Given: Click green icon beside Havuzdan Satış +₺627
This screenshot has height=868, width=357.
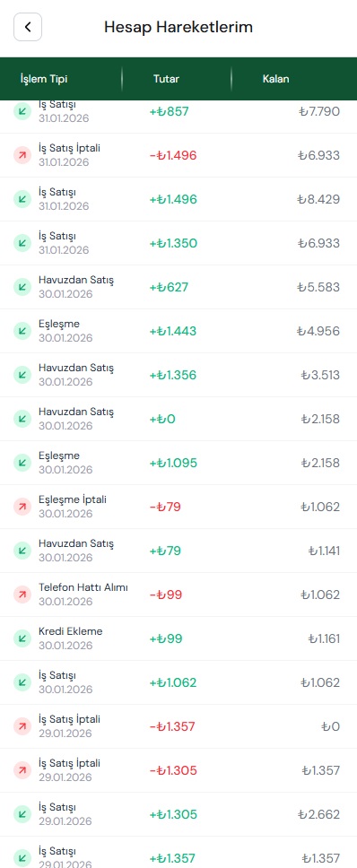Looking at the screenshot, I should [x=22, y=287].
